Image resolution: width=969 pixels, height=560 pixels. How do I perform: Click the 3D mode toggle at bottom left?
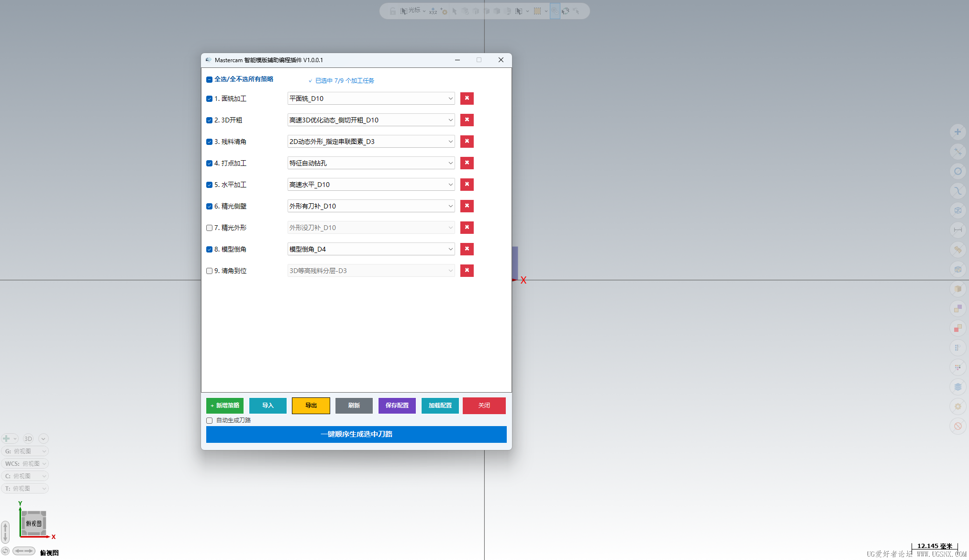point(28,439)
